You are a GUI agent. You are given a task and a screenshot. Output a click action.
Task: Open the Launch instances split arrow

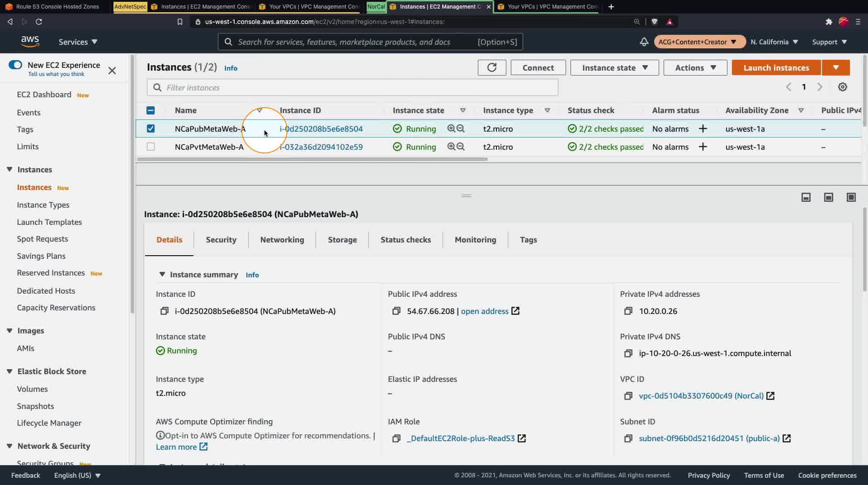(x=836, y=67)
